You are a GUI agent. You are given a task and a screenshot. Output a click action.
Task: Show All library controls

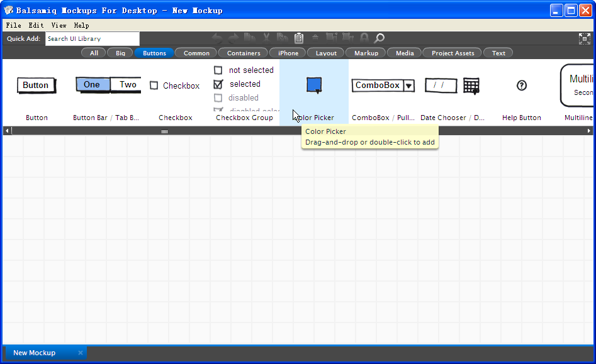point(94,53)
